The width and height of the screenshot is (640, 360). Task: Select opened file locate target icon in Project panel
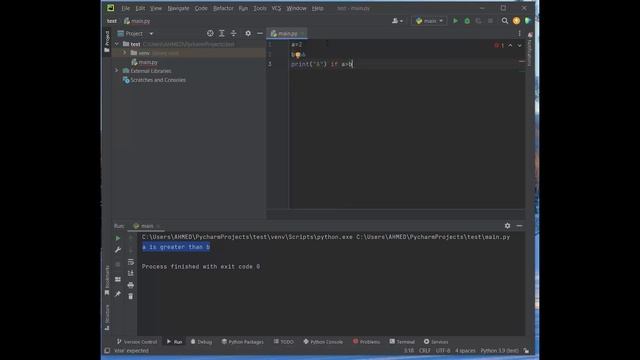point(210,33)
